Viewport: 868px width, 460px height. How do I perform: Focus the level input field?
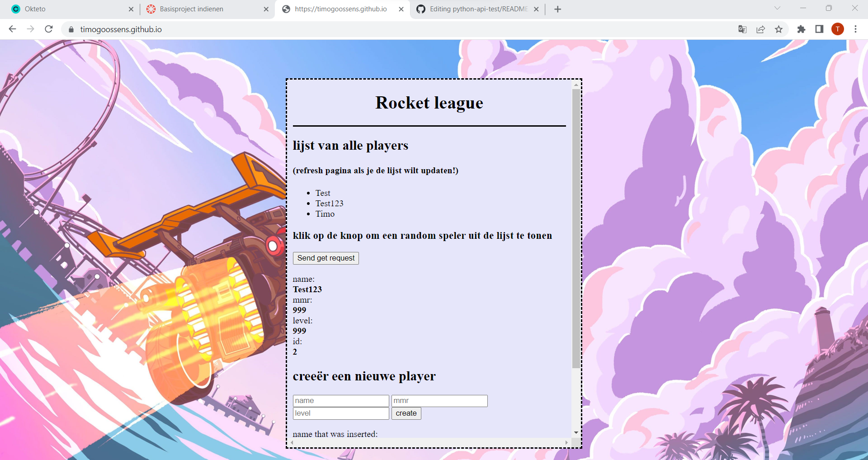click(341, 413)
